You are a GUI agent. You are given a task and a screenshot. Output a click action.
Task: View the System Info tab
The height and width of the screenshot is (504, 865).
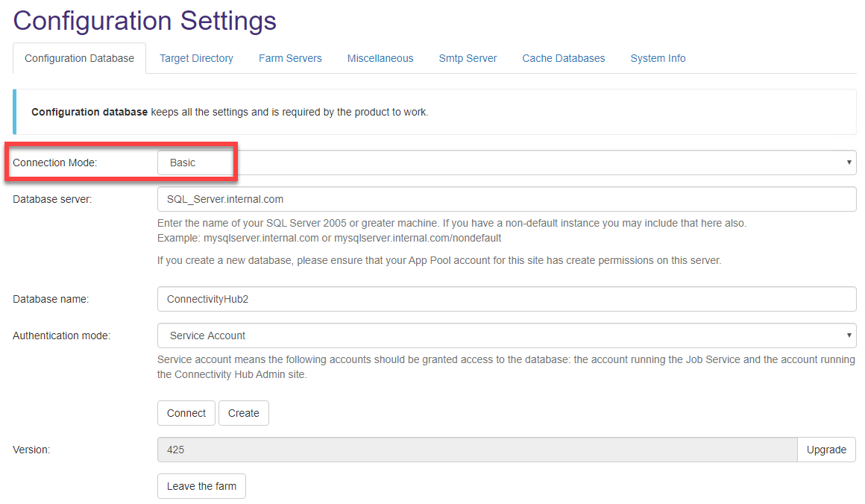[x=658, y=58]
